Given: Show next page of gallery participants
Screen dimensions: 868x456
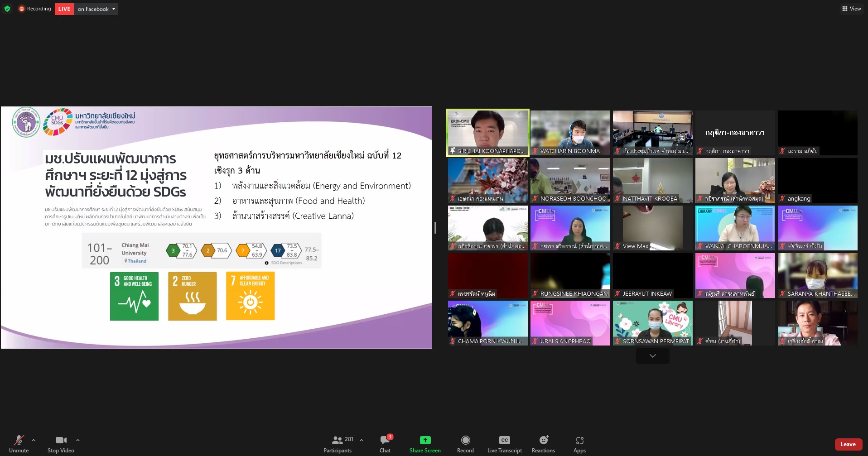Looking at the screenshot, I should tap(652, 356).
